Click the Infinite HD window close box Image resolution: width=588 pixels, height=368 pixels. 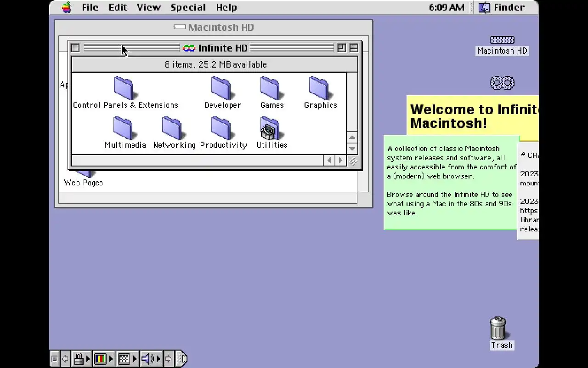76,48
